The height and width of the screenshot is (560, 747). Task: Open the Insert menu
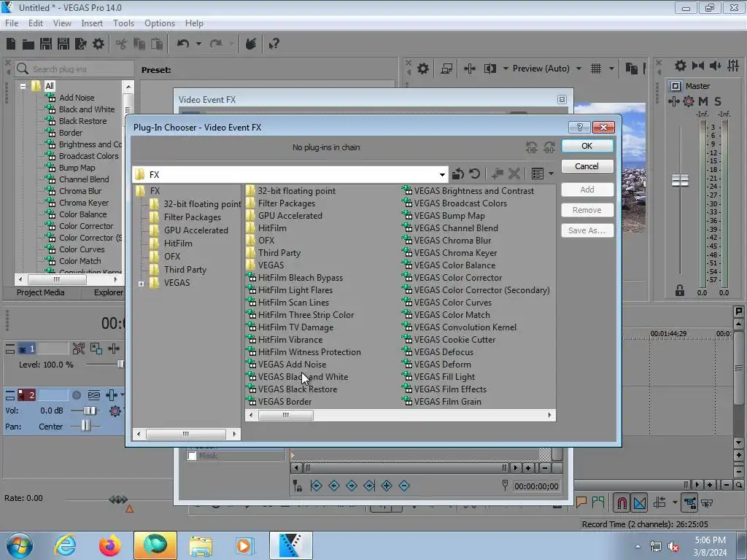point(91,23)
